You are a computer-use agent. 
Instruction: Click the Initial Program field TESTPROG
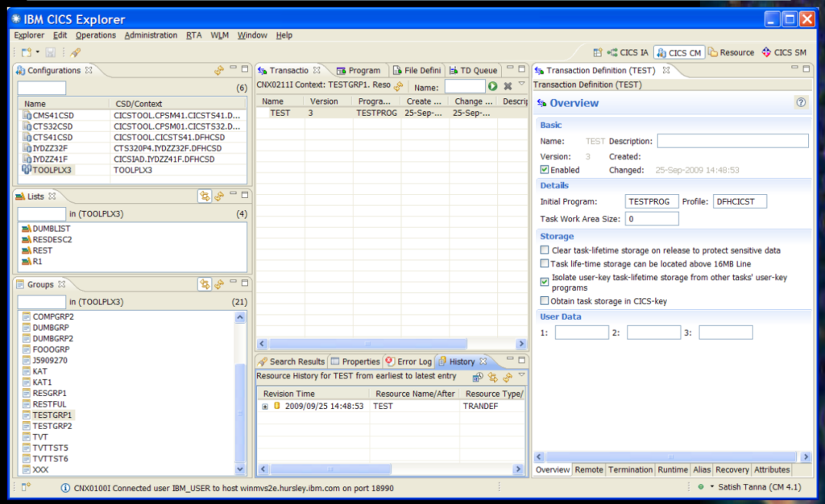pos(651,201)
